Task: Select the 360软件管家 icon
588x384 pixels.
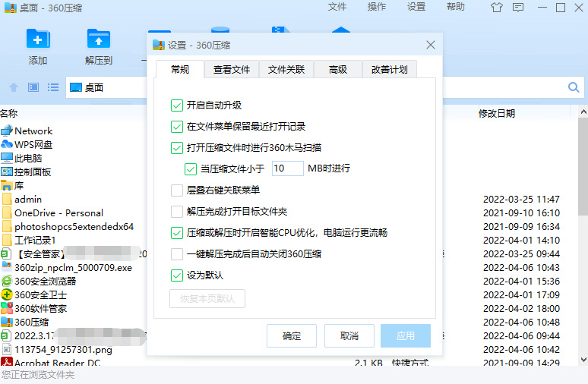Action: (x=7, y=308)
